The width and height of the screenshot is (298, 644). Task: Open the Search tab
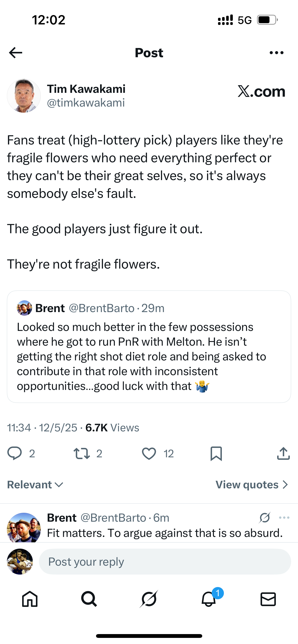point(89,599)
